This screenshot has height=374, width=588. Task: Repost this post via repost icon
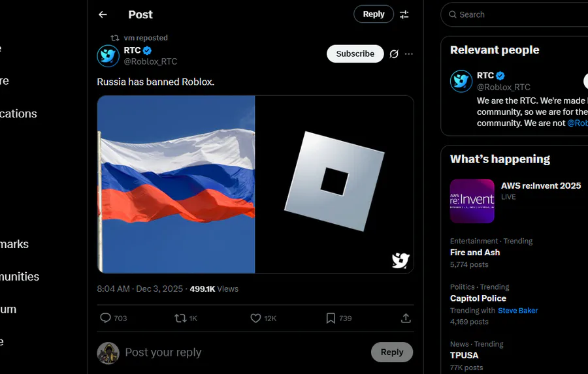coord(180,318)
